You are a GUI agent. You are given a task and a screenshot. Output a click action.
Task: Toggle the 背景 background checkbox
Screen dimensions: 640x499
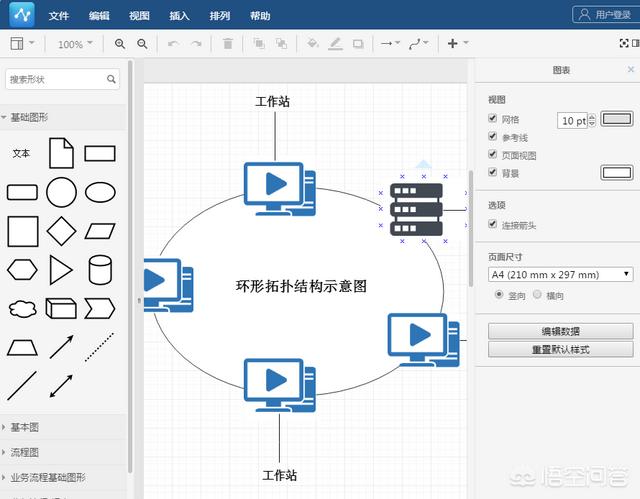493,172
